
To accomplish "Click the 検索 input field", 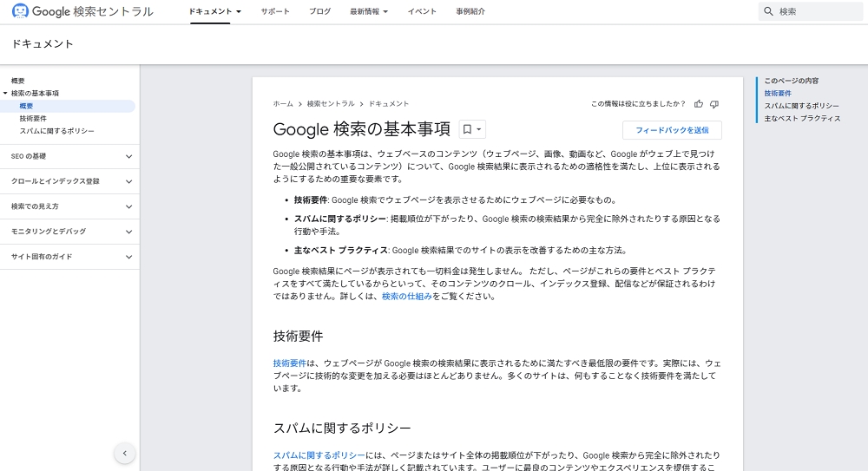I will (x=811, y=11).
